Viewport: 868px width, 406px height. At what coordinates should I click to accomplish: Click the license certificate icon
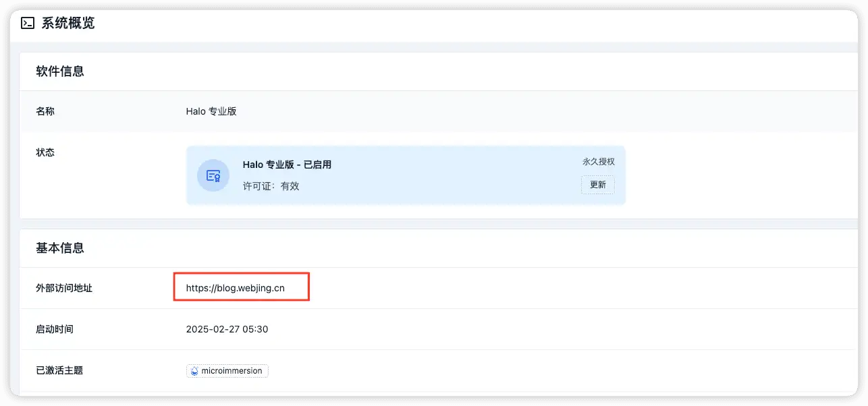213,176
